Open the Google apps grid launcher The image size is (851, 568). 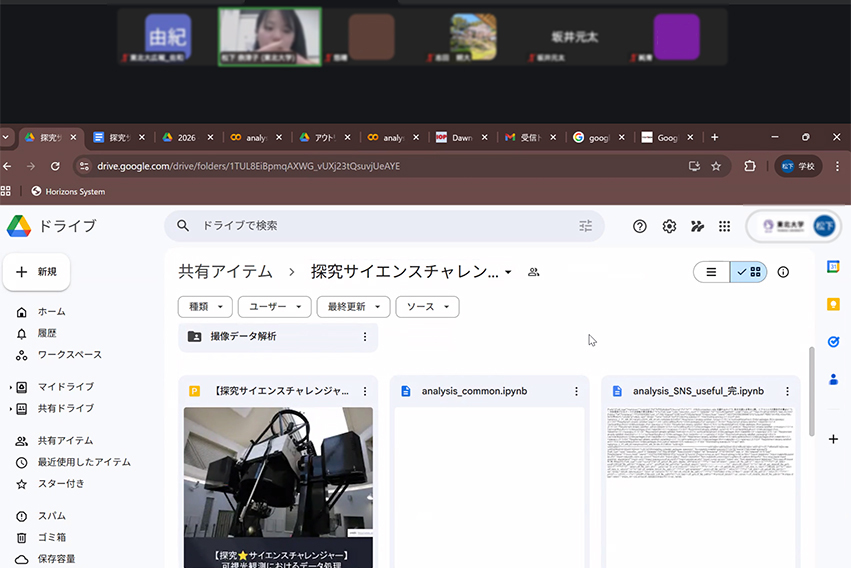click(724, 226)
